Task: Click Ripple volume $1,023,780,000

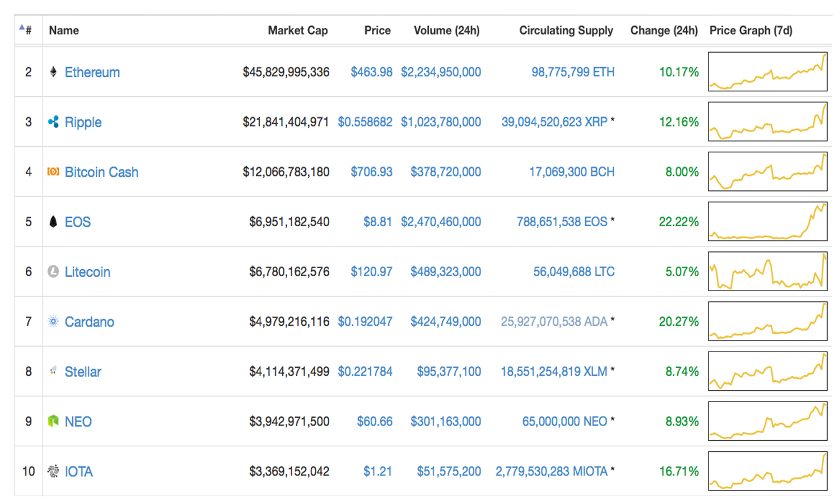Action: coord(441,122)
